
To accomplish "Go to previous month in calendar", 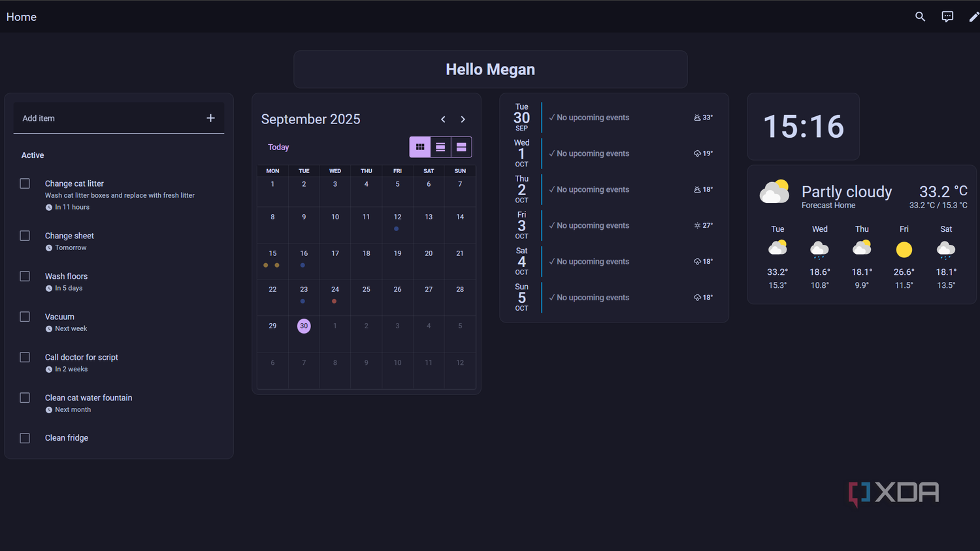I will pyautogui.click(x=443, y=119).
